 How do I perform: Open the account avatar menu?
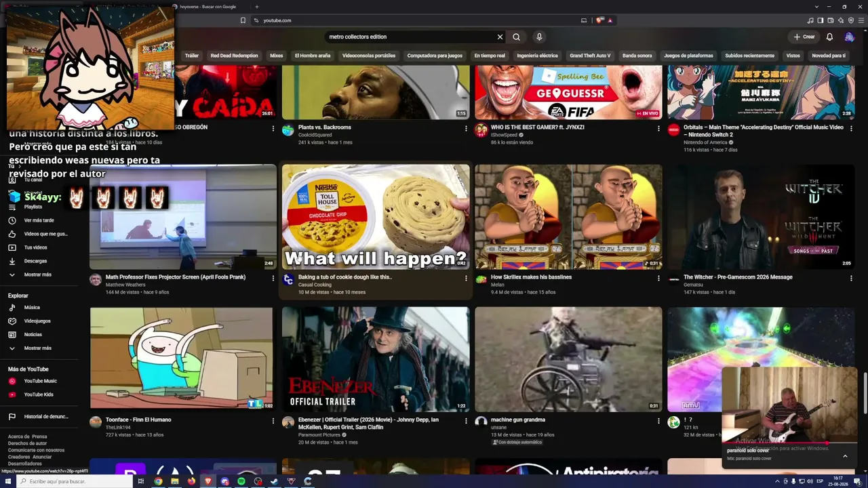pyautogui.click(x=849, y=37)
